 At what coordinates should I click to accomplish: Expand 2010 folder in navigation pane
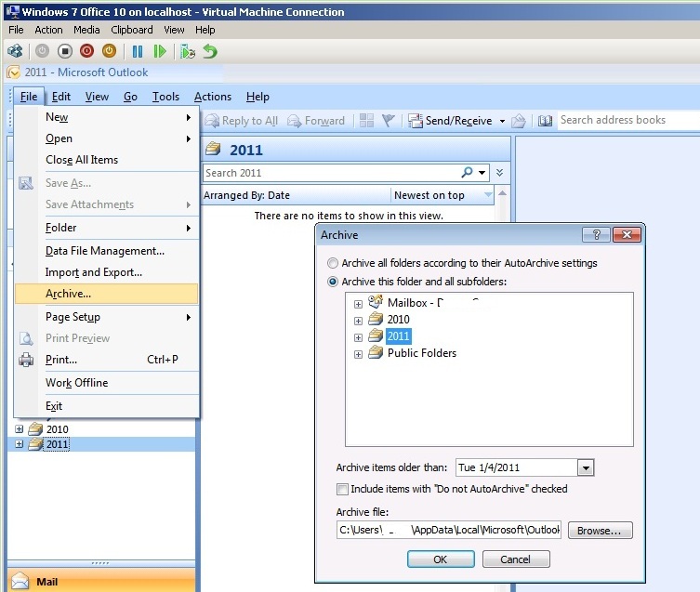click(x=19, y=429)
